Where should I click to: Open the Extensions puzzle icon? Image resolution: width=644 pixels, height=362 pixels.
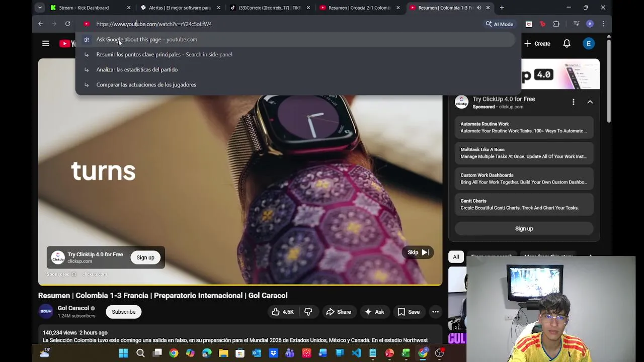coord(556,24)
